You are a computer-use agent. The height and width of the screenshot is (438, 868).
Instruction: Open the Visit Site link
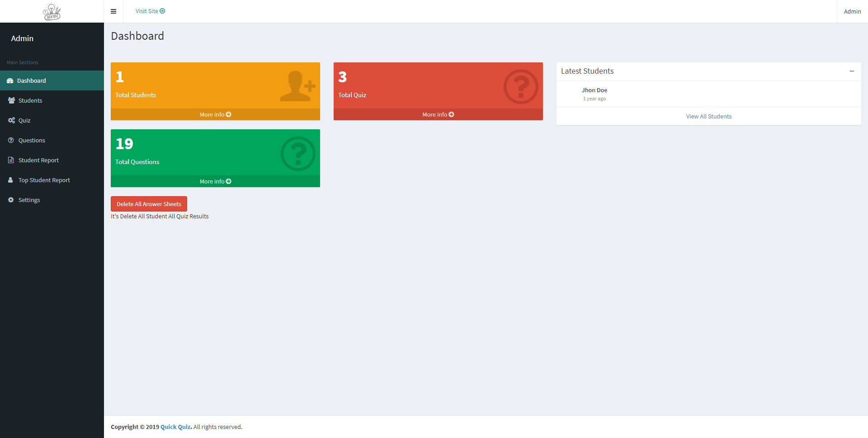coord(150,11)
